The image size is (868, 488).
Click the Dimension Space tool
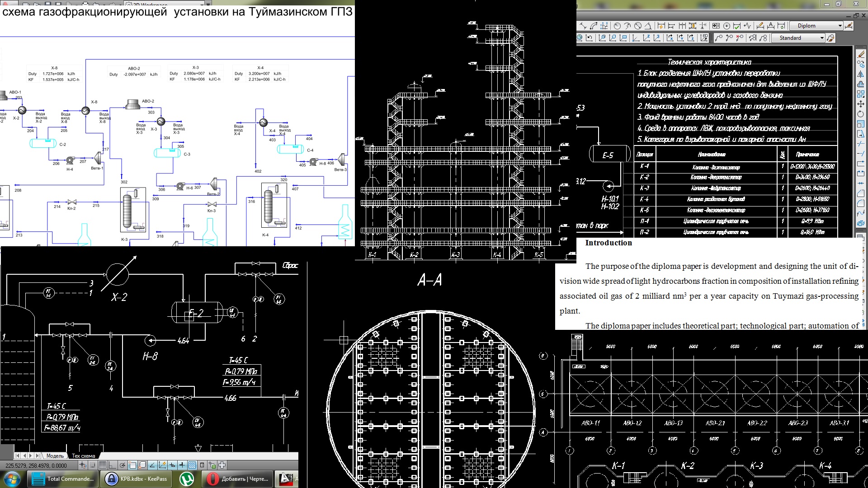[693, 26]
